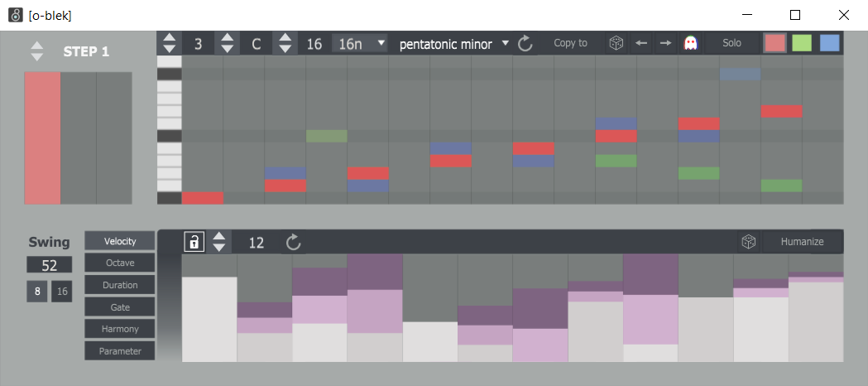Click the reset icon in the velocity toolbar
Image resolution: width=868 pixels, height=386 pixels.
click(294, 242)
